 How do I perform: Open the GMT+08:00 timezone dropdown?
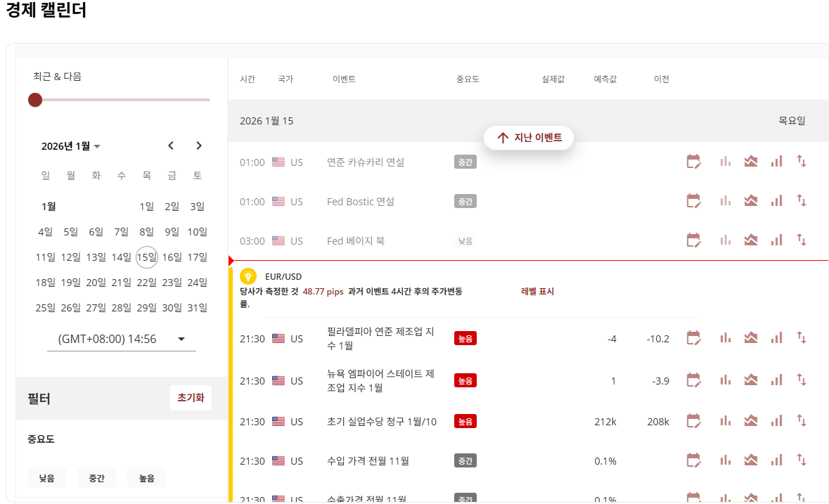120,338
